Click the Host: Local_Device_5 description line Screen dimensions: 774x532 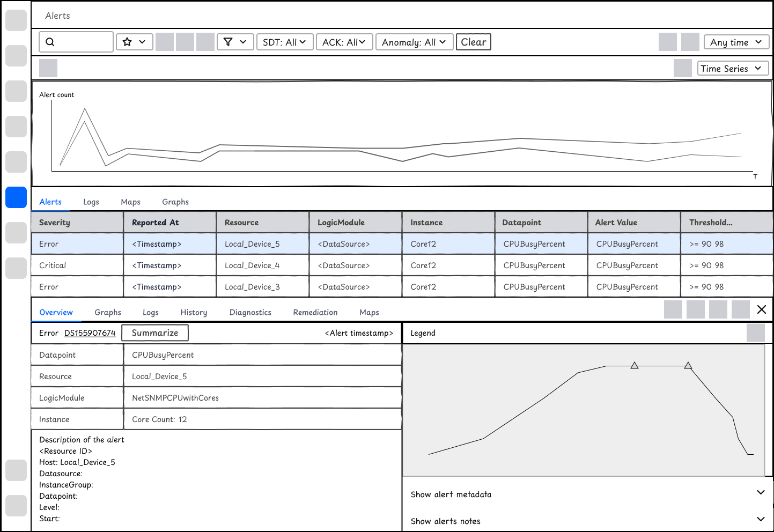[77, 462]
